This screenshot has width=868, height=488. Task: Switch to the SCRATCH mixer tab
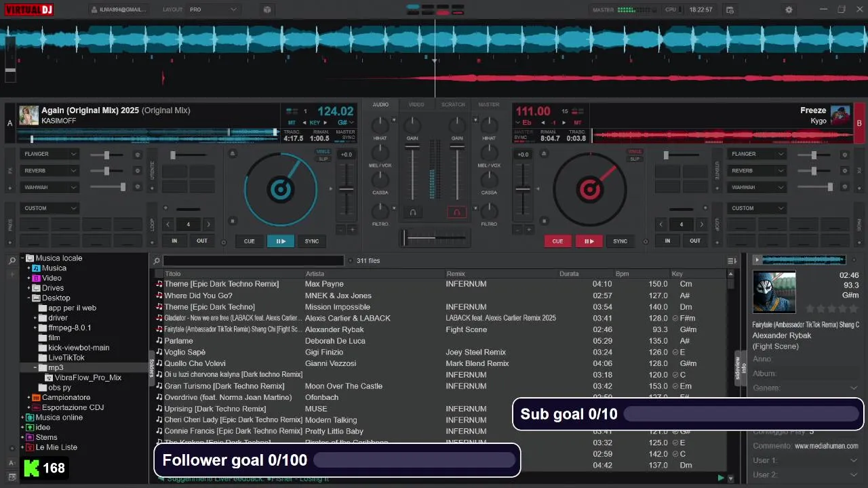click(x=453, y=104)
